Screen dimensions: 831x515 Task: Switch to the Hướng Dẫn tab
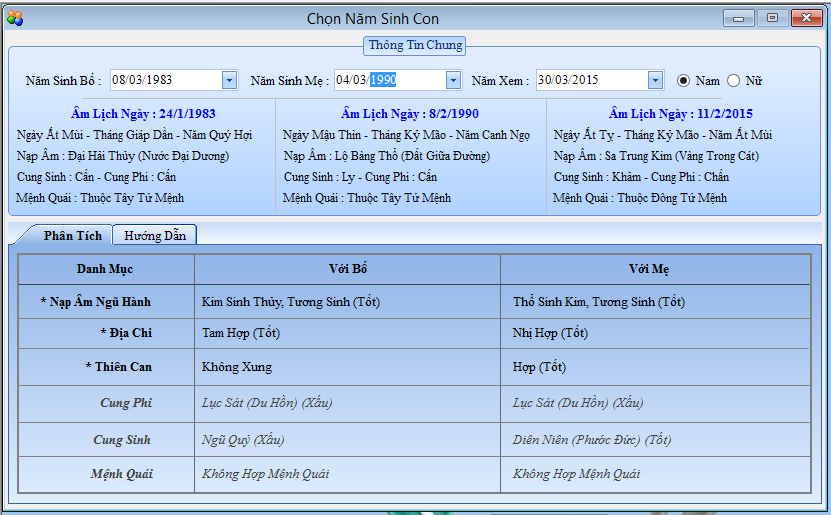154,236
